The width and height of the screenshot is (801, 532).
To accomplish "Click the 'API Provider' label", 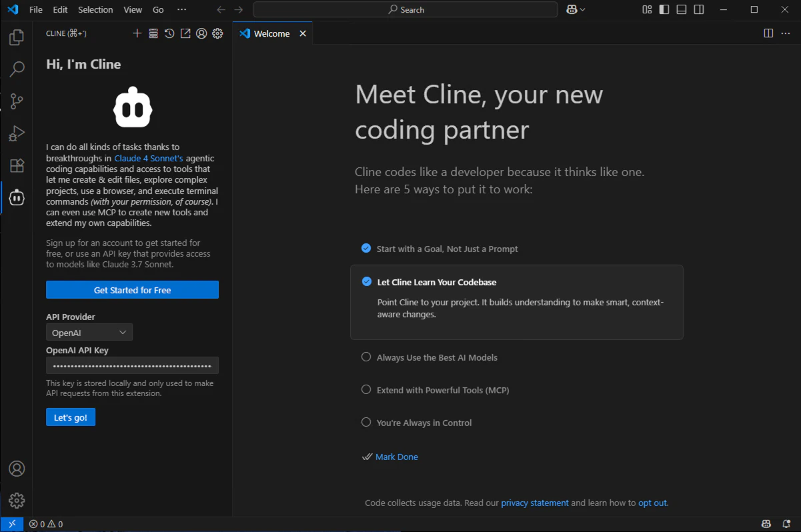I will (x=71, y=317).
